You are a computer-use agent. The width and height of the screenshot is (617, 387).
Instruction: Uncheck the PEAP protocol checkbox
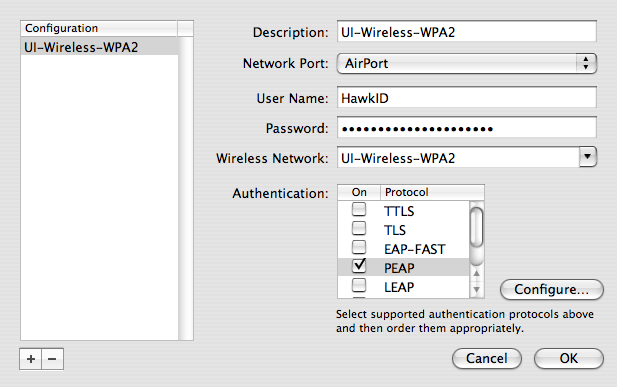pos(359,266)
